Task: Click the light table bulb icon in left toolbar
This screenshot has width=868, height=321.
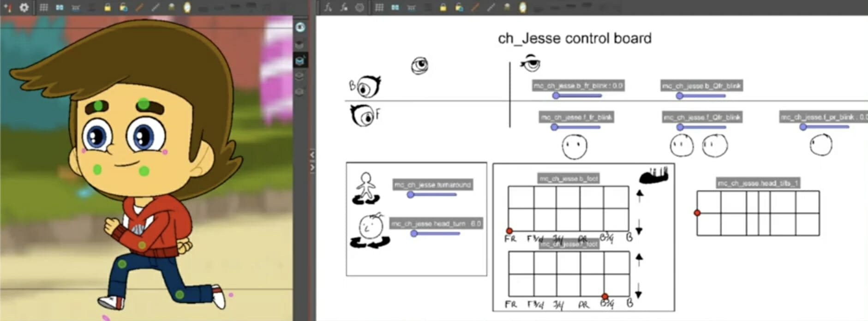Action: [187, 7]
